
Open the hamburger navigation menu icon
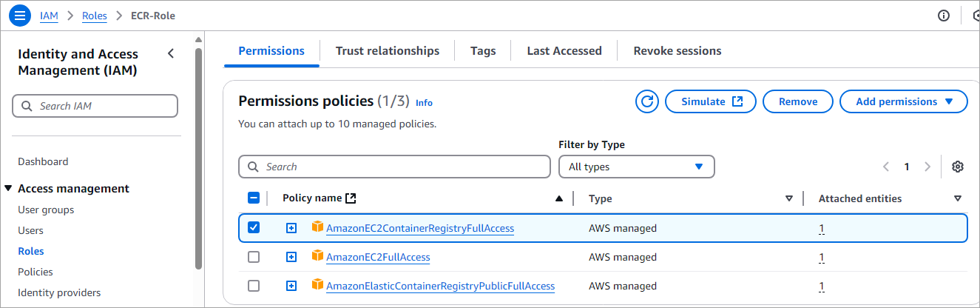tap(20, 16)
